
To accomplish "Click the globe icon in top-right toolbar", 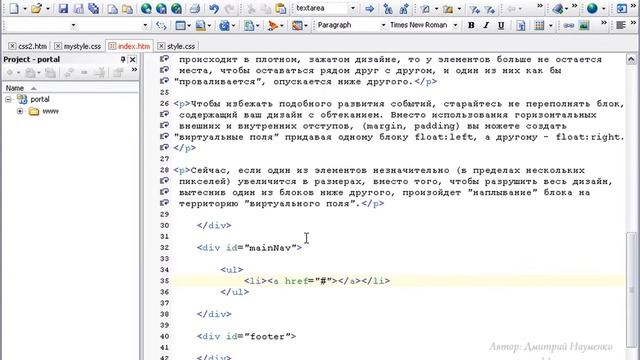I will point(592,8).
